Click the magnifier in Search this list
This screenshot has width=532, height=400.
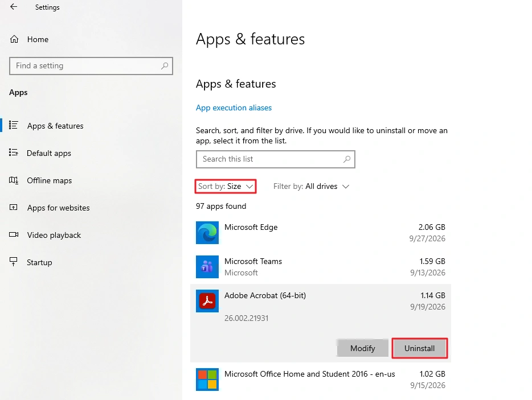coord(347,159)
